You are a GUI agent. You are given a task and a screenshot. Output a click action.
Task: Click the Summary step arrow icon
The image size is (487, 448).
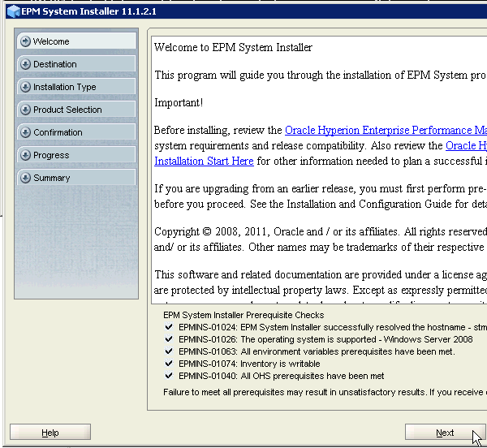(25, 178)
